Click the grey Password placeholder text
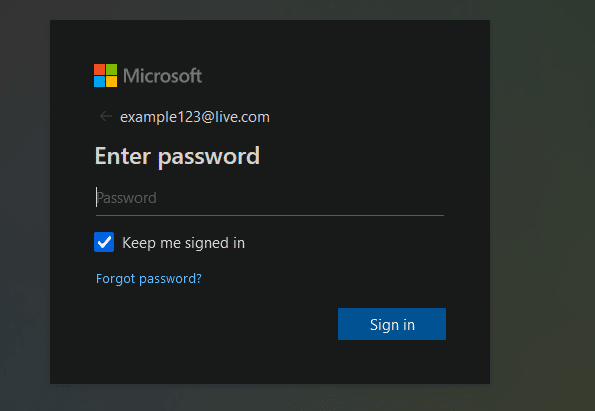595x411 pixels. [126, 198]
